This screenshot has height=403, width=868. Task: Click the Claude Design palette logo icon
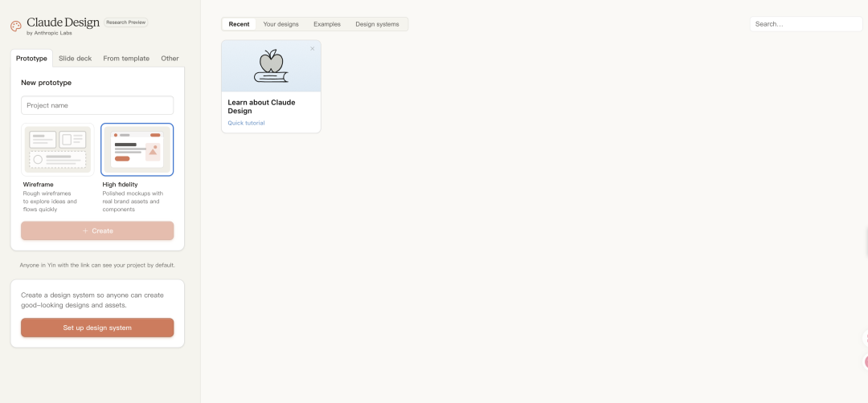15,26
